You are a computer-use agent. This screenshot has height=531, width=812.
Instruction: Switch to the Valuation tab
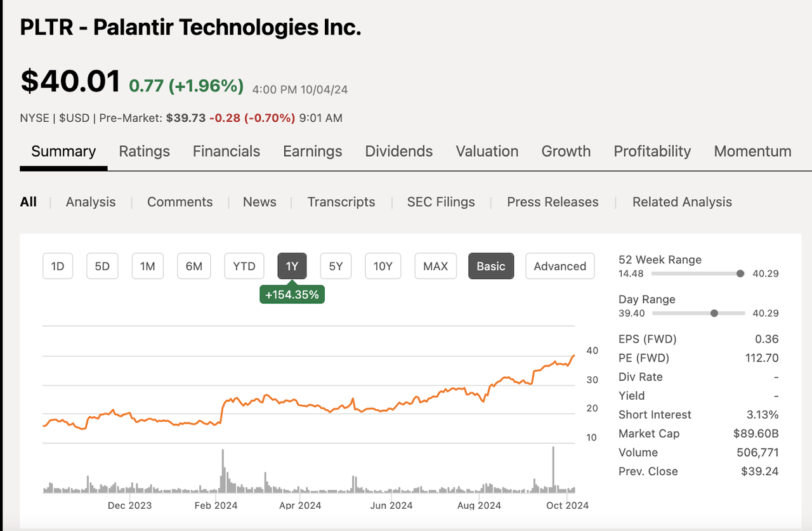pyautogui.click(x=487, y=152)
